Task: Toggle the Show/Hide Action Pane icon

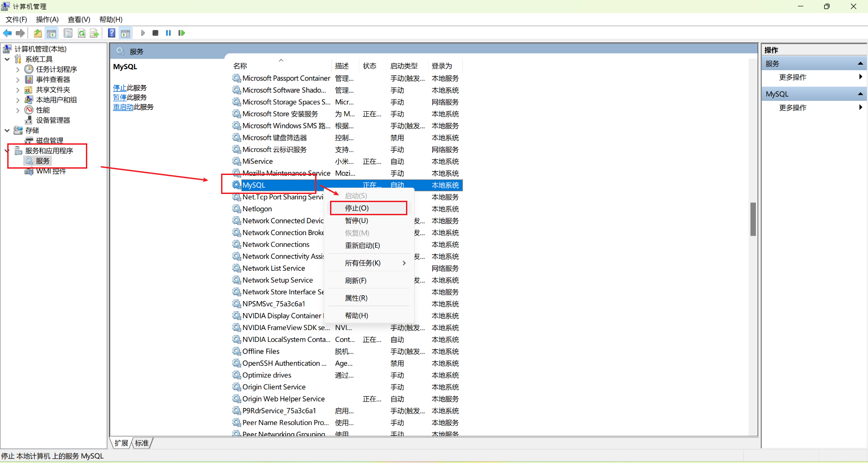Action: tap(126, 33)
